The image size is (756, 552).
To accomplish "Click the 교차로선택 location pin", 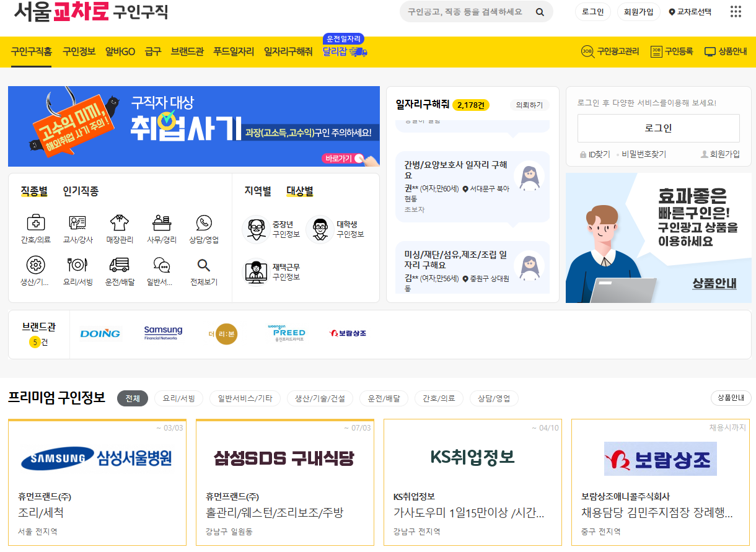I will pos(672,12).
